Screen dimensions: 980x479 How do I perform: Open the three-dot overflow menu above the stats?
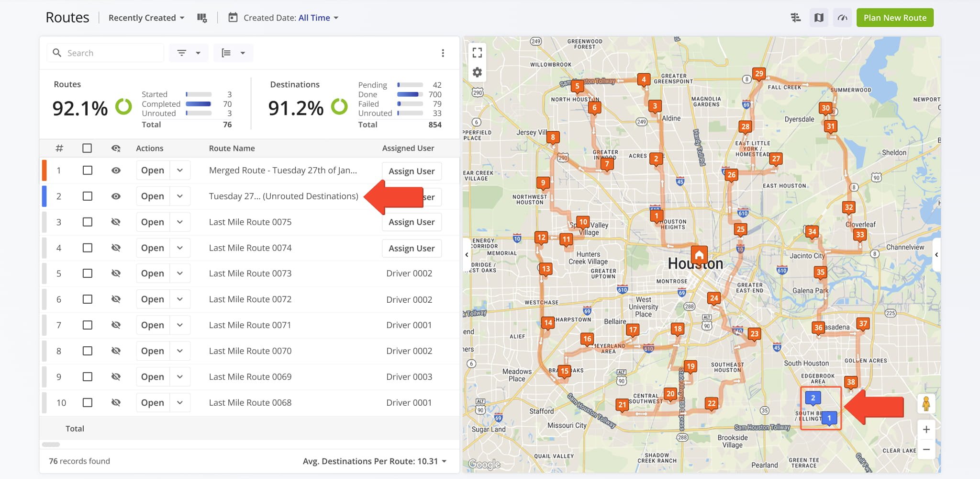pos(443,53)
